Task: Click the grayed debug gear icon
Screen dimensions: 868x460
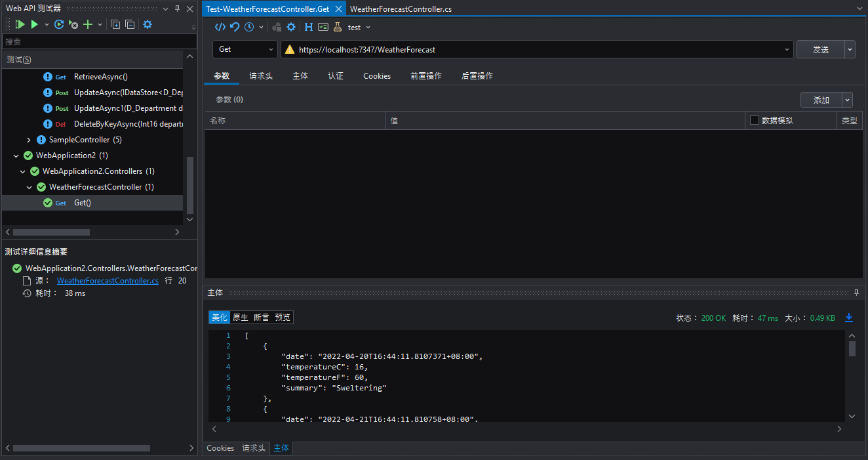Action: coord(277,27)
